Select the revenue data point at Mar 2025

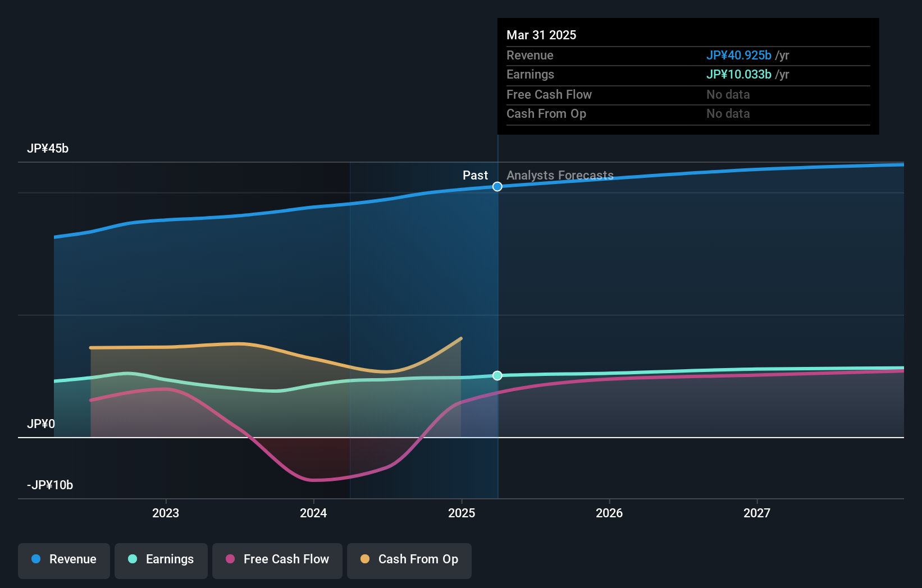pos(497,186)
